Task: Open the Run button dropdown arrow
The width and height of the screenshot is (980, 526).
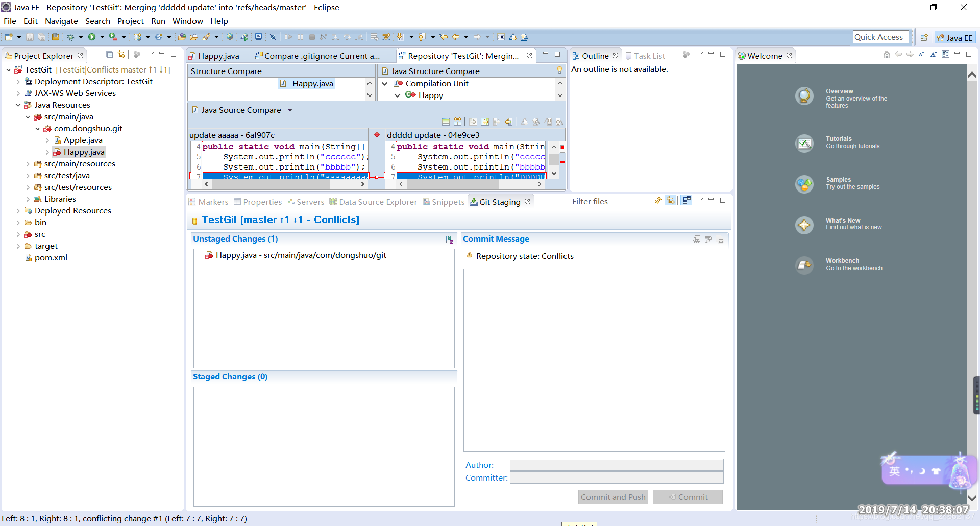Action: [102, 37]
